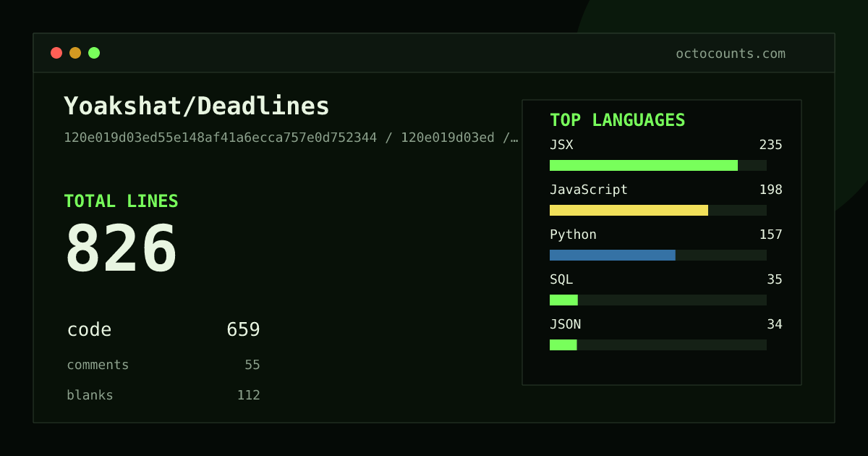Click the code row label
The image size is (868, 456).
89,330
